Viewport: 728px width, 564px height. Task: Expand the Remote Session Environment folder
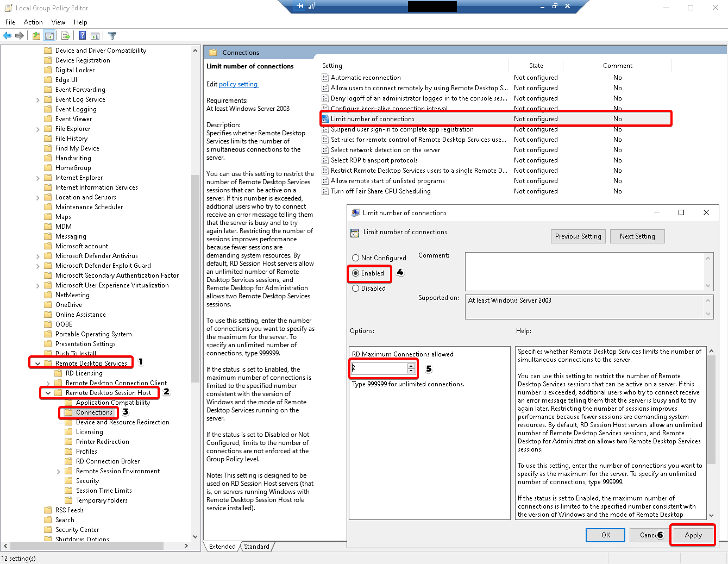tap(58, 472)
